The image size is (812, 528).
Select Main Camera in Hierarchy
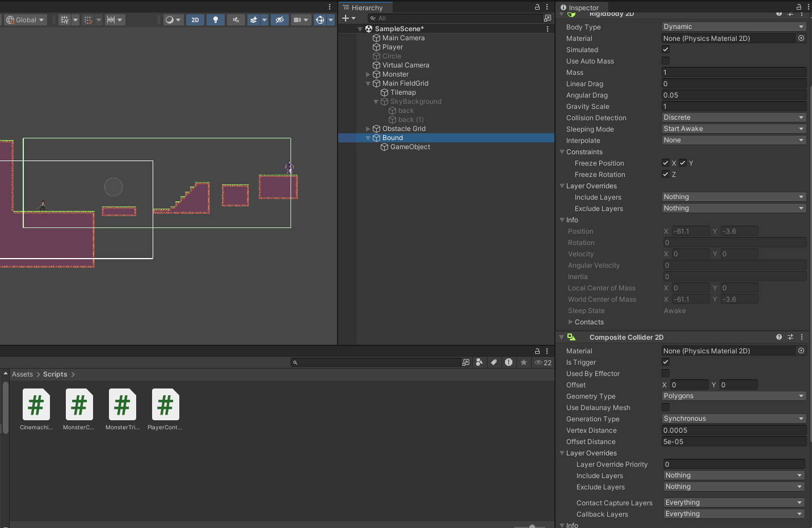point(403,38)
